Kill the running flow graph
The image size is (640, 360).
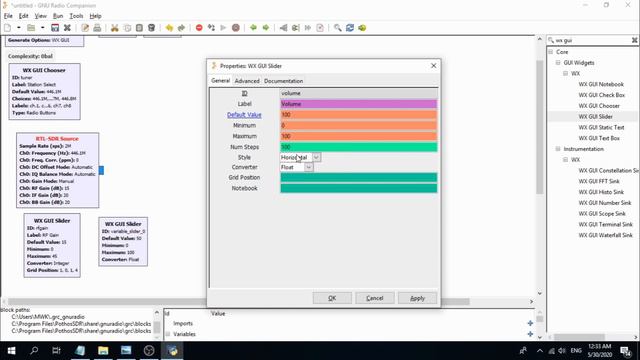pos(236,28)
